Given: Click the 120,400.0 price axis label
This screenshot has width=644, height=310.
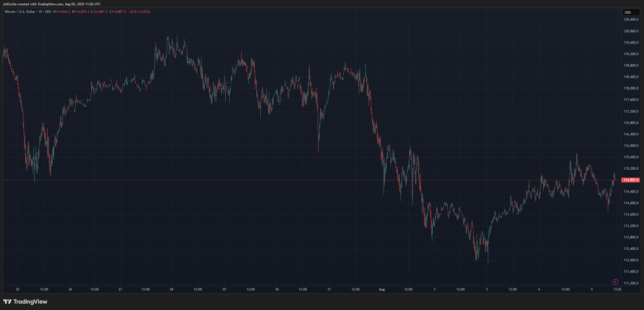Looking at the screenshot, I should (631, 19).
